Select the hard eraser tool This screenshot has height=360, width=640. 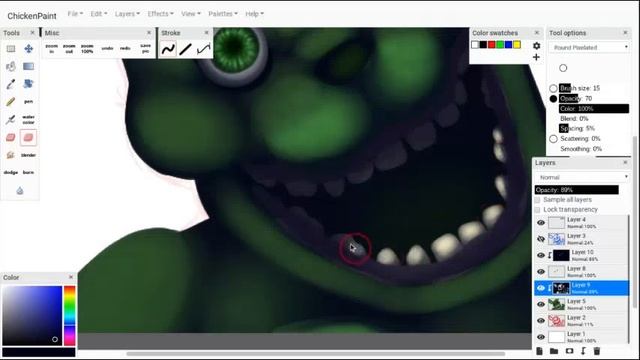11,138
